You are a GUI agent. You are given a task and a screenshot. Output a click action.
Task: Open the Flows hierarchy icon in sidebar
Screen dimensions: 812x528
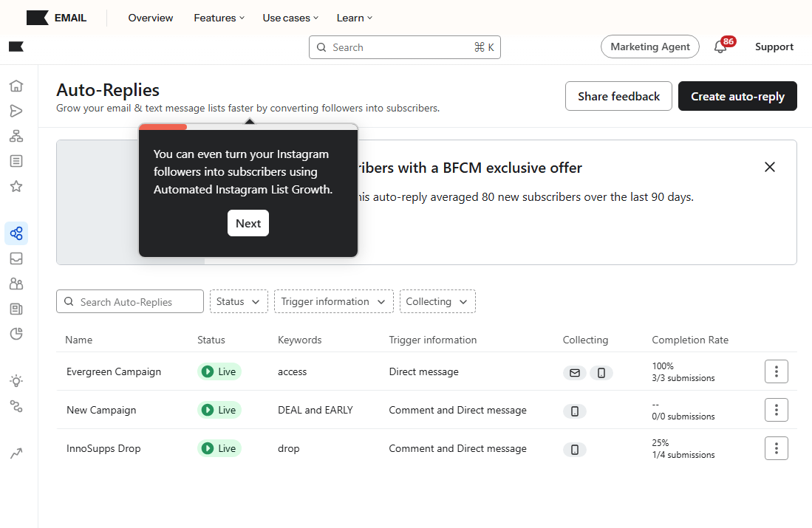point(16,136)
